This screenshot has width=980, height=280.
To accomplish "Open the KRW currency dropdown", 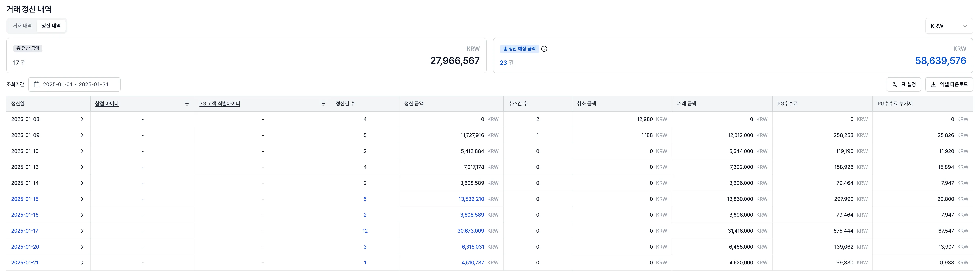I will click(x=949, y=26).
